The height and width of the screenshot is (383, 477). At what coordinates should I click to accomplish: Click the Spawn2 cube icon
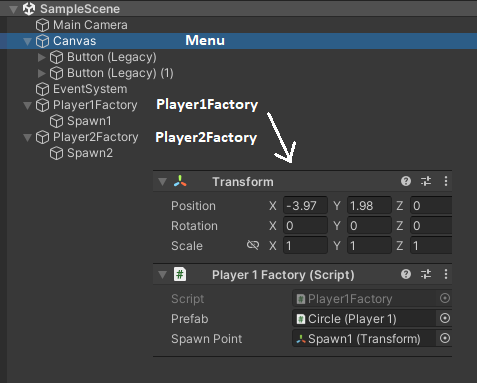click(56, 153)
